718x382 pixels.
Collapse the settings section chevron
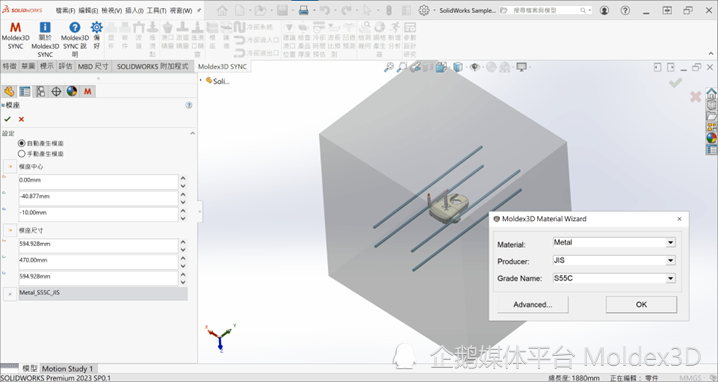click(192, 133)
